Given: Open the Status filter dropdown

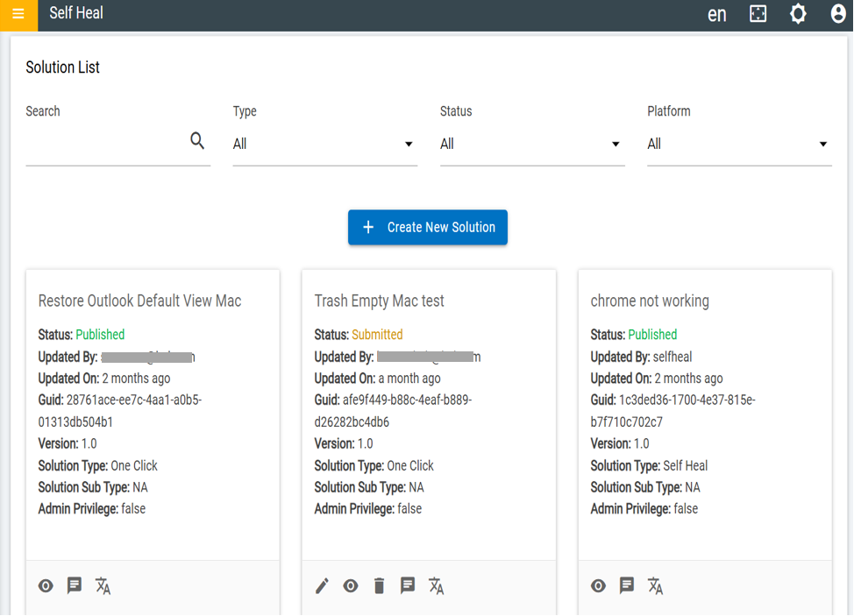Looking at the screenshot, I should click(x=532, y=145).
